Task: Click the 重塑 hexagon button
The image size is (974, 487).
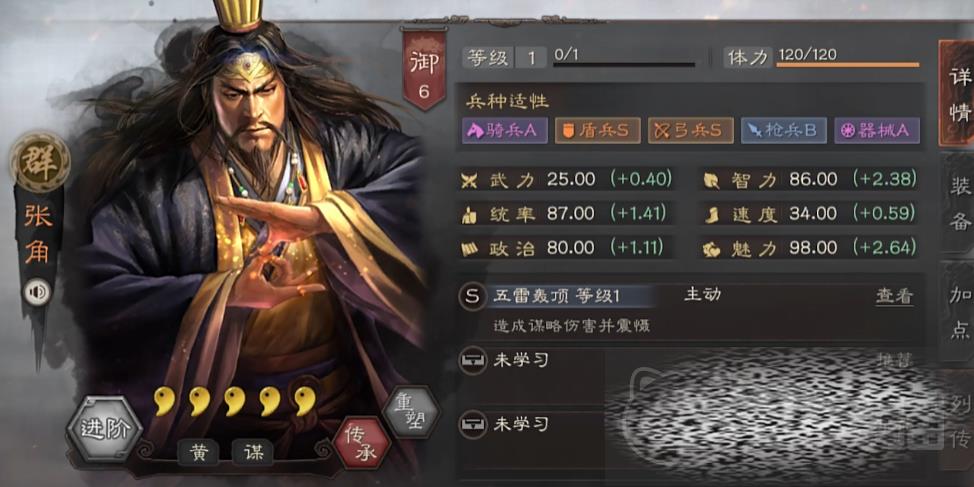Action: click(x=411, y=411)
